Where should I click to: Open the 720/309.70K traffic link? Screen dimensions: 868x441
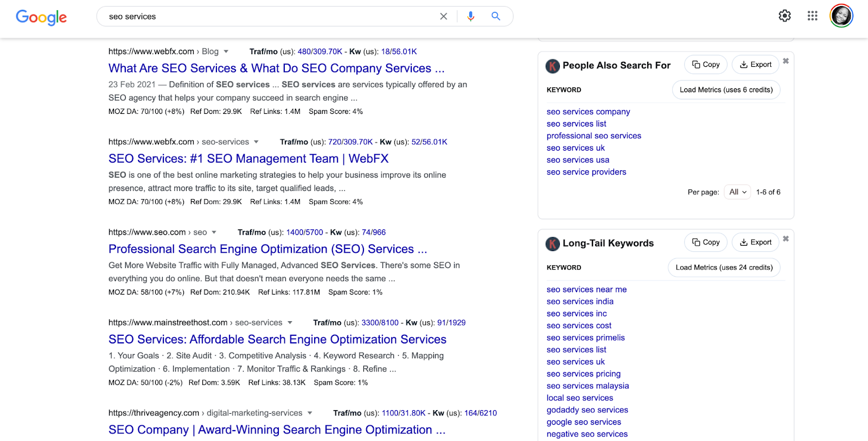pyautogui.click(x=350, y=142)
